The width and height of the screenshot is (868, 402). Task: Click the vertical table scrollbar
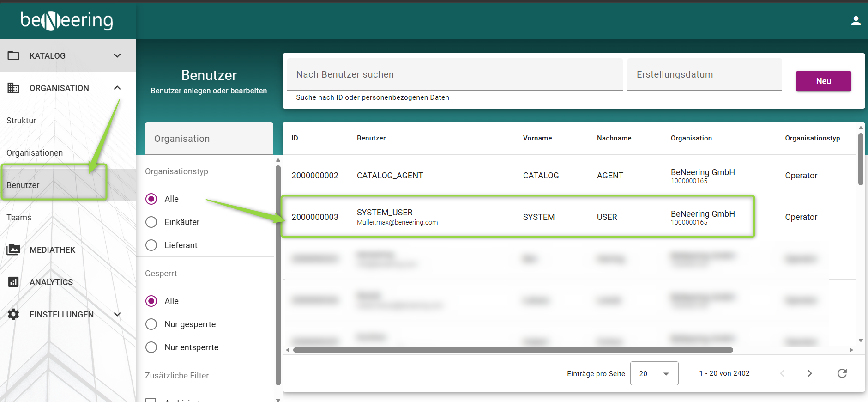click(x=861, y=159)
